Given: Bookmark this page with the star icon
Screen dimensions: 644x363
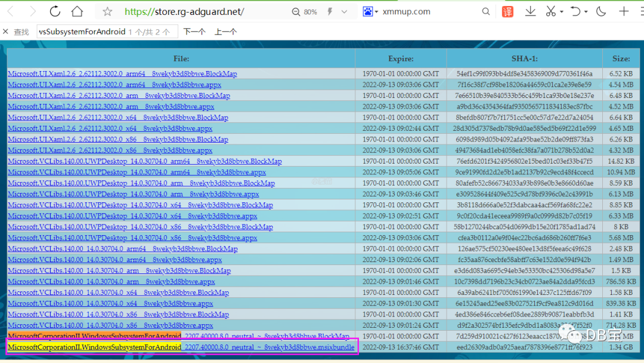Looking at the screenshot, I should point(107,11).
